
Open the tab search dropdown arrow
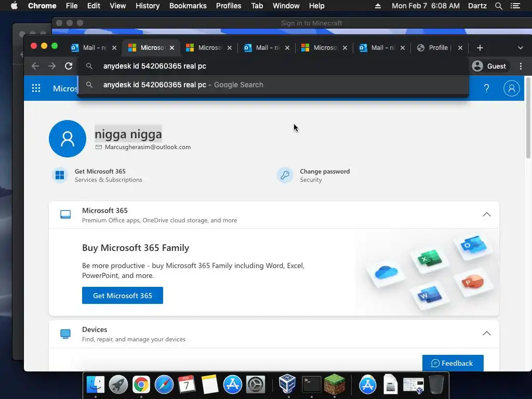click(x=521, y=48)
